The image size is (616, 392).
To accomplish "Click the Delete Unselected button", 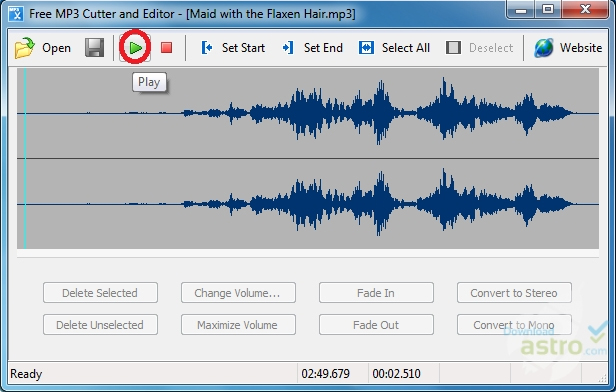I will point(100,324).
